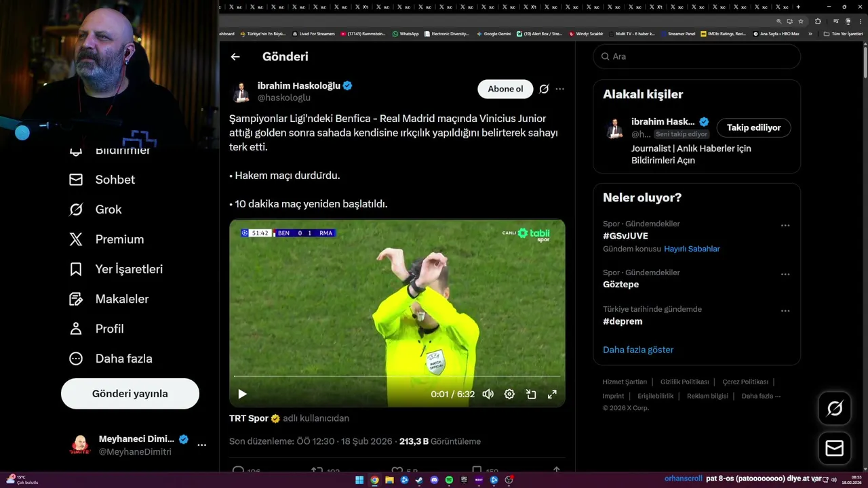Click reply comment icon under post
The image size is (868, 488).
238,470
